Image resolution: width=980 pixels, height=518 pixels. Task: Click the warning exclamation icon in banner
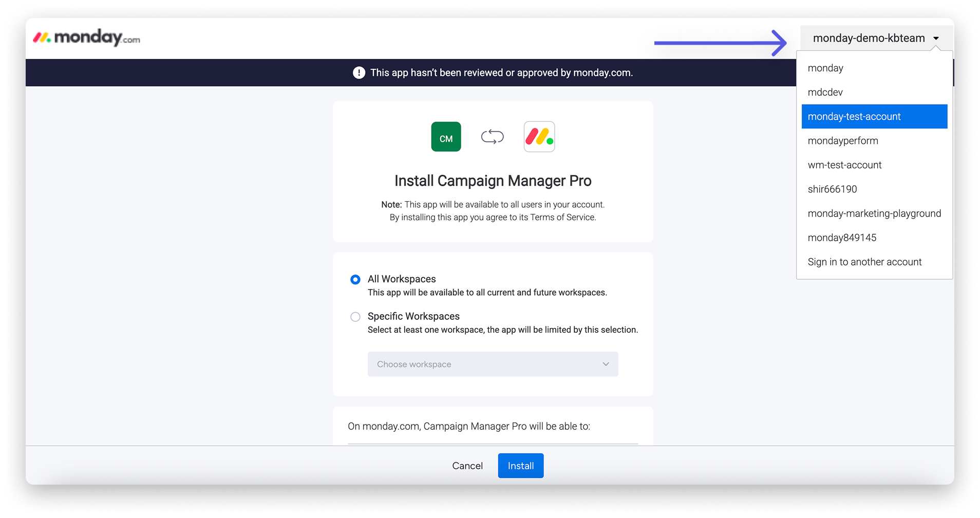point(359,73)
